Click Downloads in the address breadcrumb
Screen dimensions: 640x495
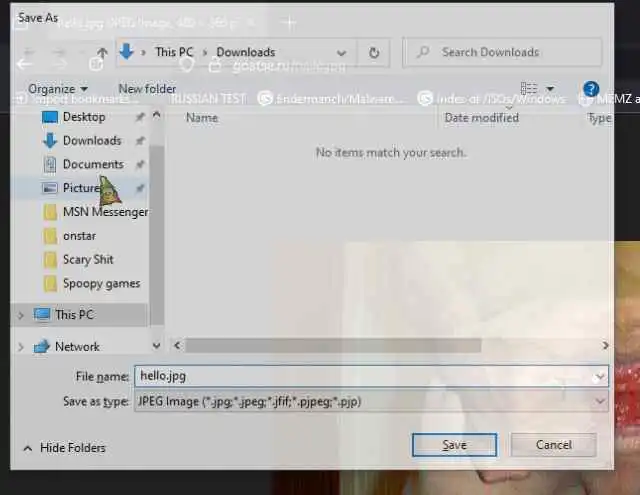click(246, 52)
